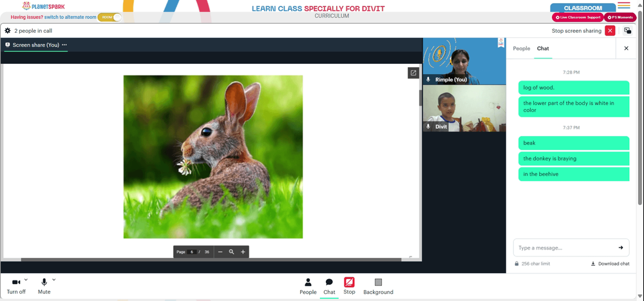644x301 pixels.
Task: Mute the microphone
Action: pos(44,286)
